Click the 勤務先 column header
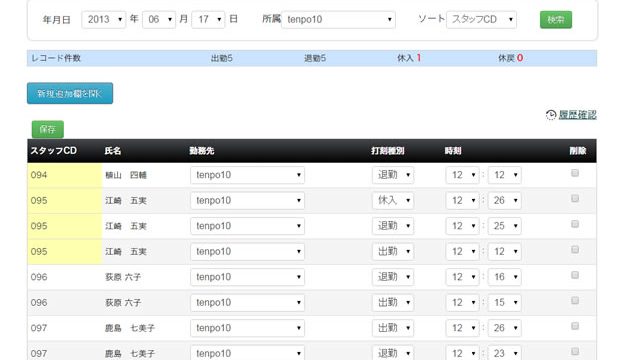The image size is (640, 360). 202,151
